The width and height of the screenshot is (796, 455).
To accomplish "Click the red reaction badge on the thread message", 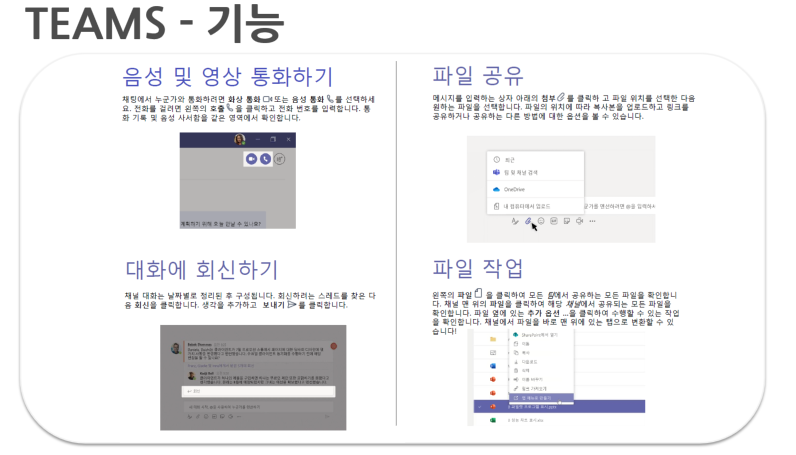I will click(x=334, y=346).
